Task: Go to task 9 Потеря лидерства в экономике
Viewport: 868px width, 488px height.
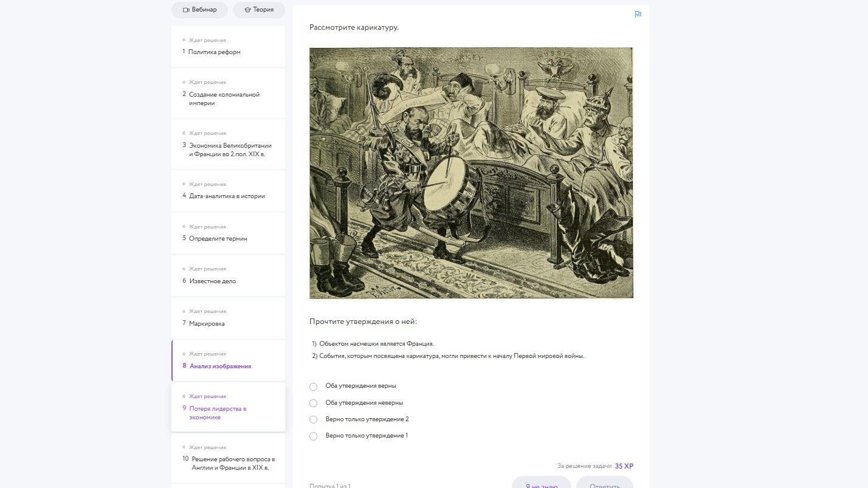Action: pos(228,407)
